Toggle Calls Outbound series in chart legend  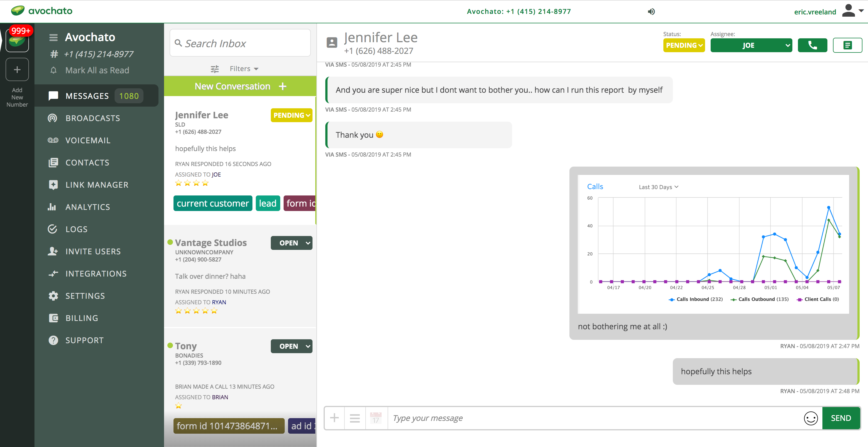pyautogui.click(x=760, y=299)
